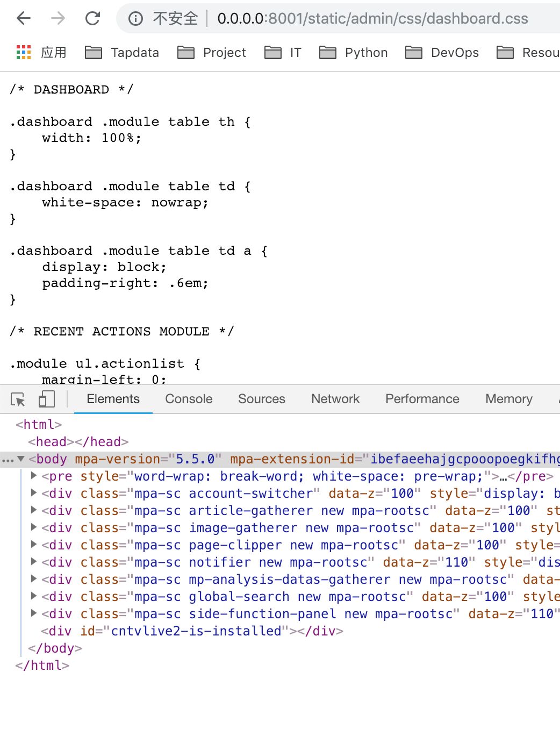
Task: Open the Python bookmark folder
Action: pos(354,53)
